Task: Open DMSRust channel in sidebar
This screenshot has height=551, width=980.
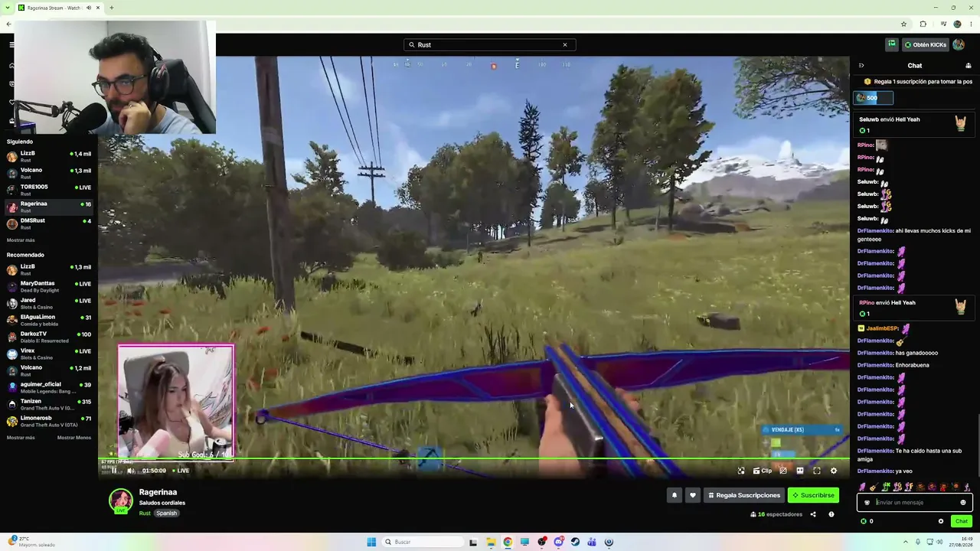Action: [49, 223]
